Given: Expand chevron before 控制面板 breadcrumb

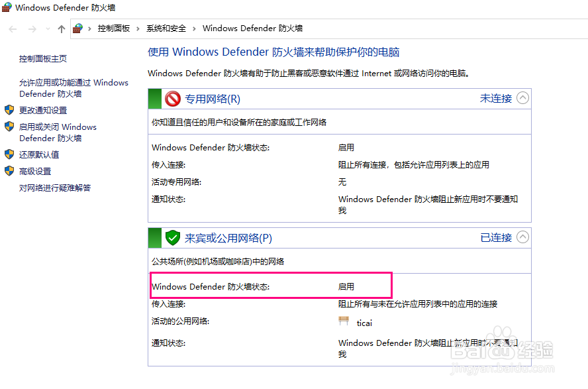Looking at the screenshot, I should pos(89,29).
